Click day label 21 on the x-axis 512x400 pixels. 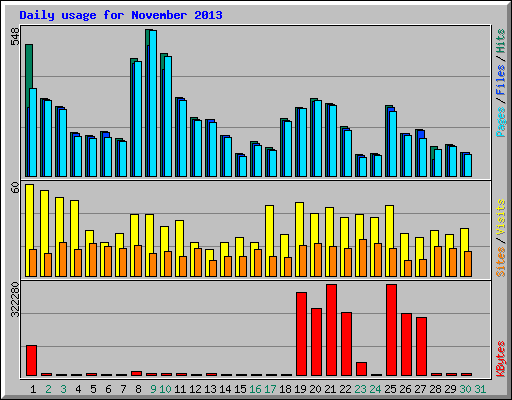tap(330, 389)
